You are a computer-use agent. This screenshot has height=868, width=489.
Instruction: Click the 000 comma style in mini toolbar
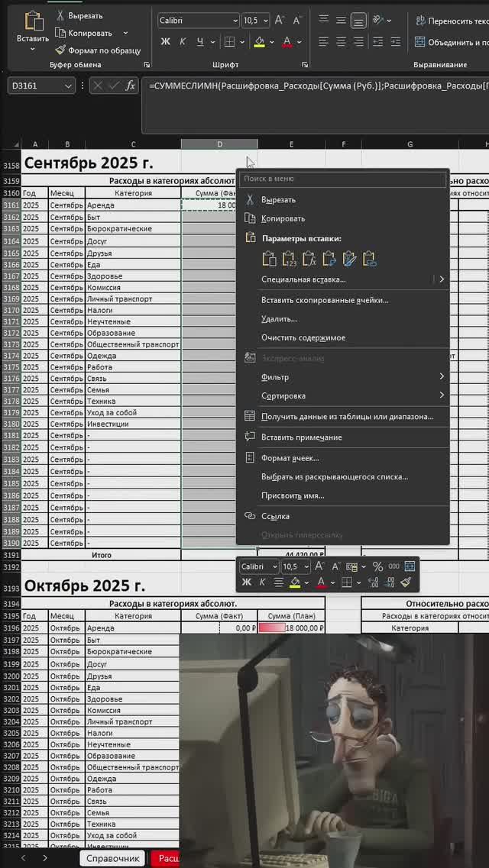tap(393, 566)
